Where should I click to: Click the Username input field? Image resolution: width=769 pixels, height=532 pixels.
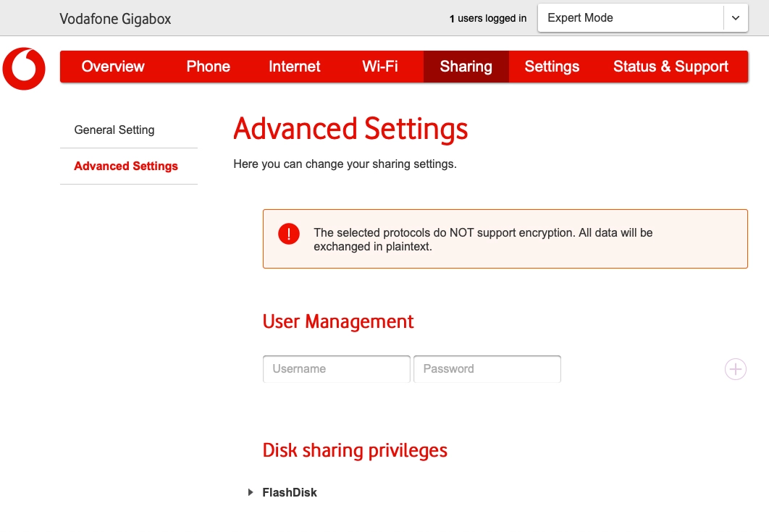(336, 368)
